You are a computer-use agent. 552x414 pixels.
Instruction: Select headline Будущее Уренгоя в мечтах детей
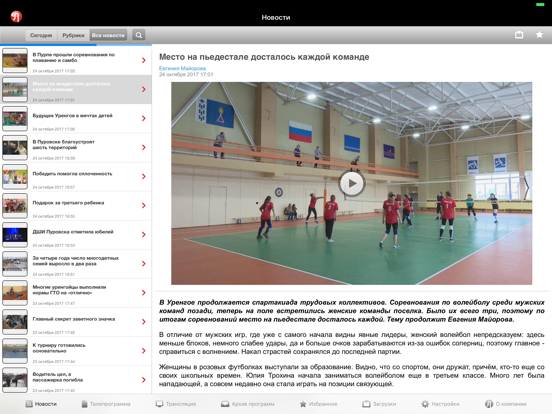(x=73, y=115)
